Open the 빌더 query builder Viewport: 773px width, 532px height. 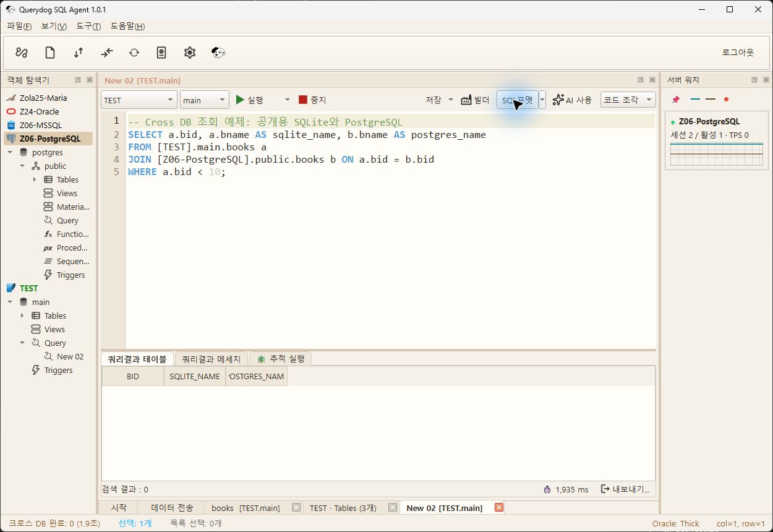tap(475, 100)
